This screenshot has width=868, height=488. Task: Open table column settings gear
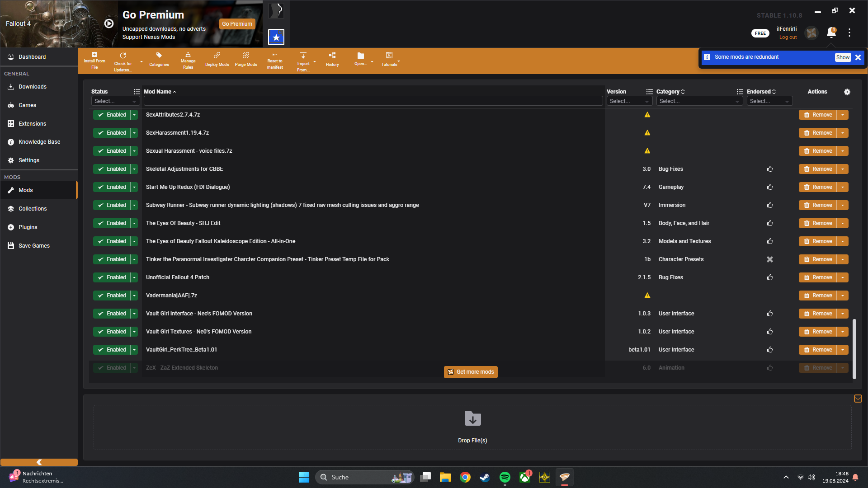pos(847,92)
